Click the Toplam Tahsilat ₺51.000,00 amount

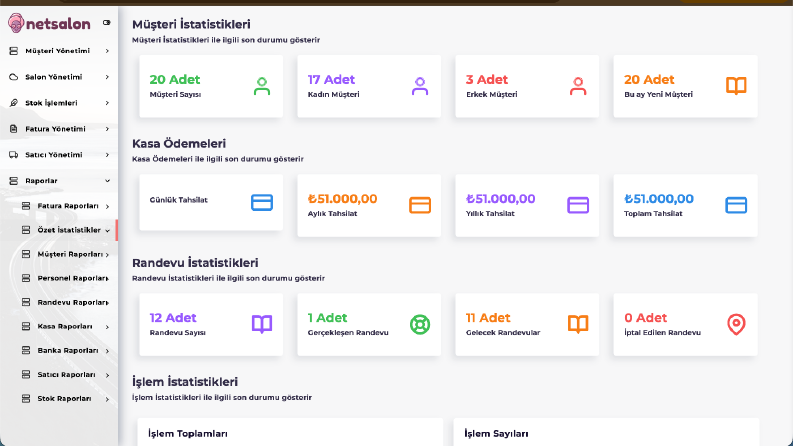(658, 199)
